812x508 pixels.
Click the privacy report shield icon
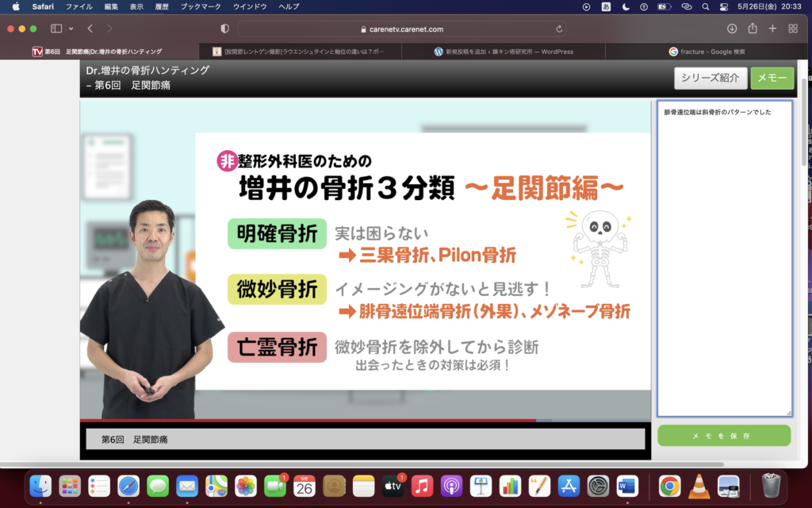pos(225,29)
